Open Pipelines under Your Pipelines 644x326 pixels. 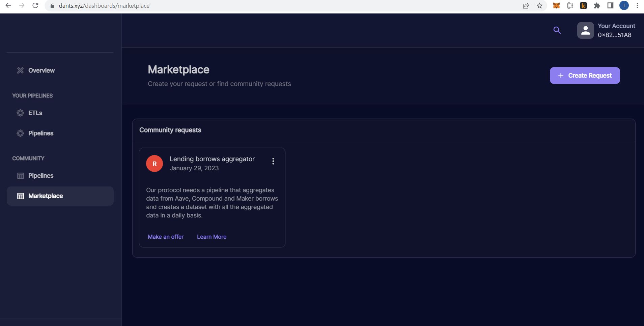(60, 133)
